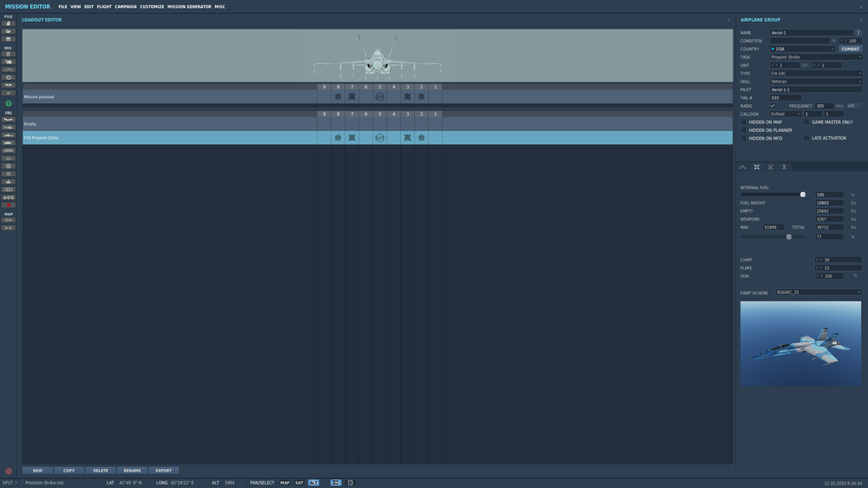This screenshot has width=868, height=488.
Task: Toggle the Radio checkbox
Action: 773,106
